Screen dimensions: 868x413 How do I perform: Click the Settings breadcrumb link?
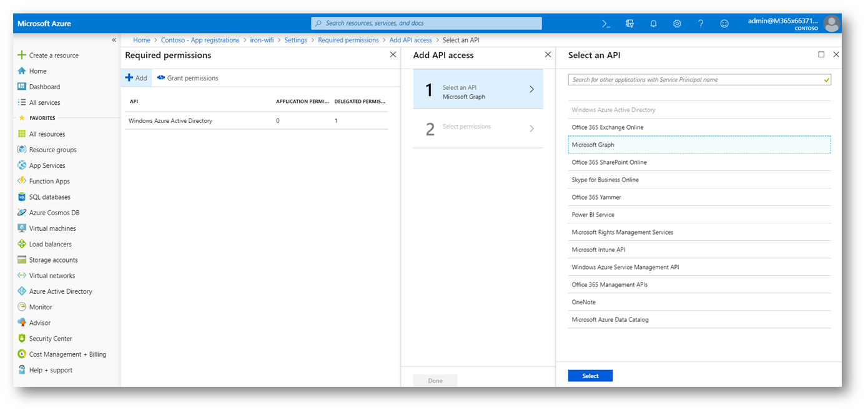296,40
